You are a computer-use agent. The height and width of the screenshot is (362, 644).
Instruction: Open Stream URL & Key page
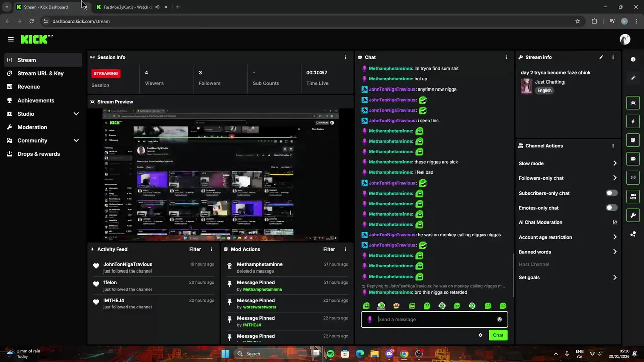click(x=43, y=73)
